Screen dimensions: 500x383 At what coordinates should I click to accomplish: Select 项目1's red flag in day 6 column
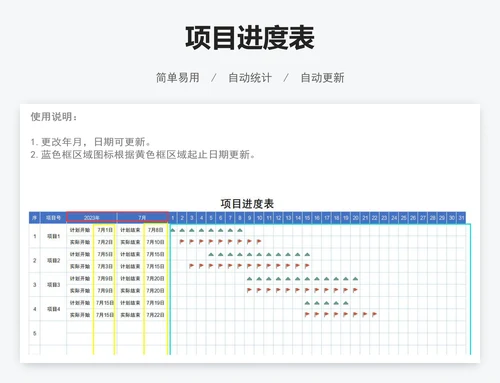(220, 242)
